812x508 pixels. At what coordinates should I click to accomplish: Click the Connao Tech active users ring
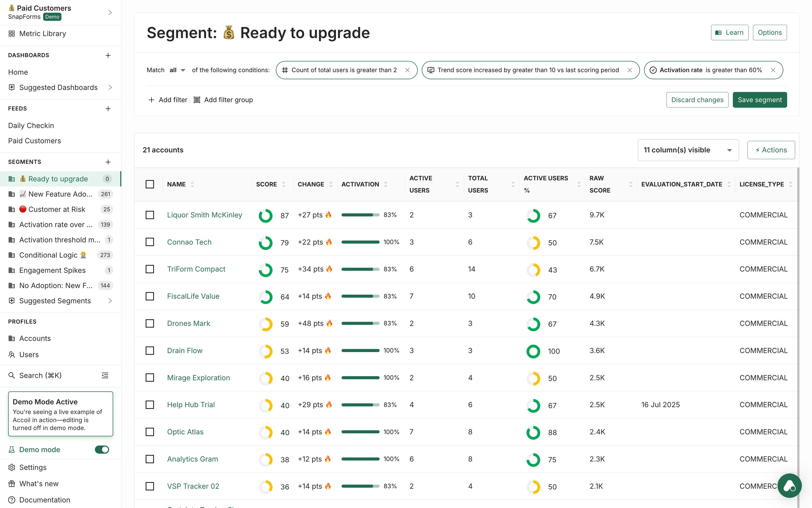(533, 243)
